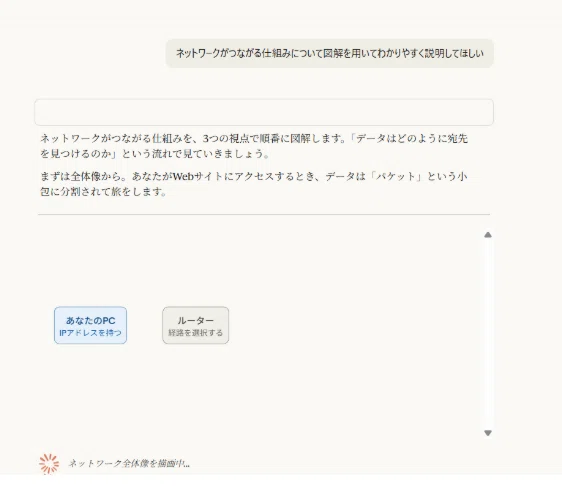Screen dimensions: 562x487
Task: Click the scrollbar down arrow
Action: (487, 433)
